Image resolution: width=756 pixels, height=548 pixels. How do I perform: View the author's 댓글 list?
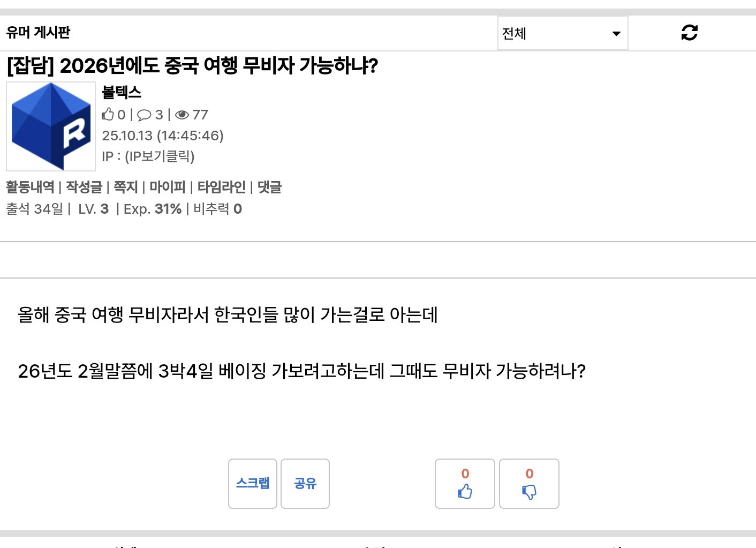(269, 187)
